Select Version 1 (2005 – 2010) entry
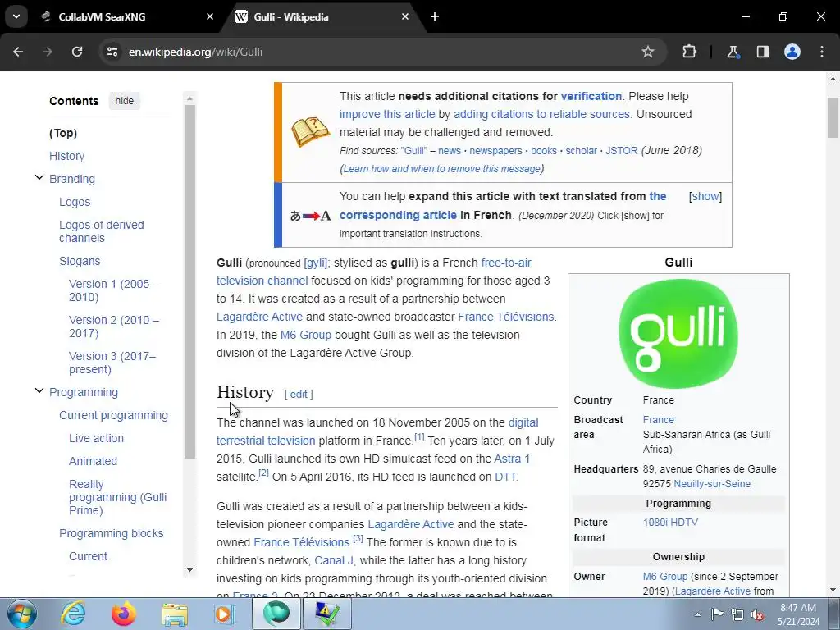The height and width of the screenshot is (630, 840). [x=113, y=290]
